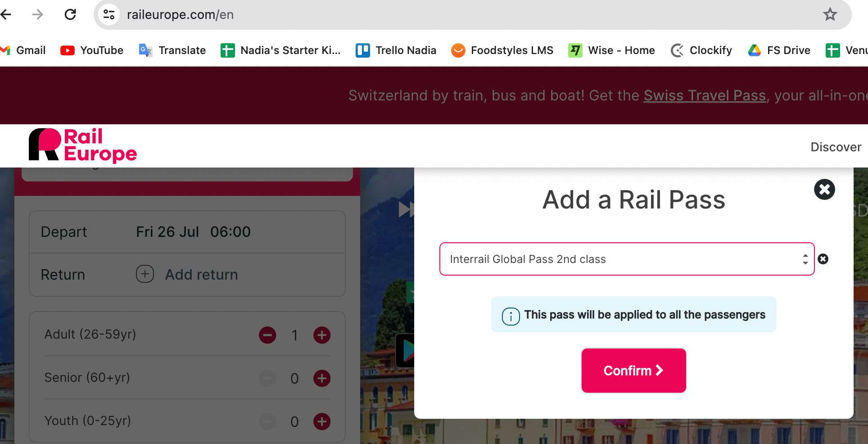The image size is (868, 444).
Task: Reload the page
Action: pos(70,14)
